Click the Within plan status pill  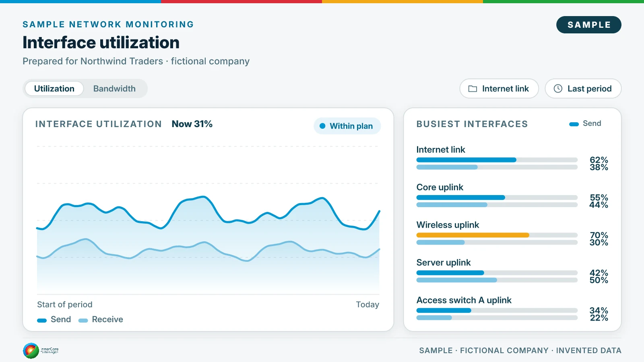(x=347, y=126)
